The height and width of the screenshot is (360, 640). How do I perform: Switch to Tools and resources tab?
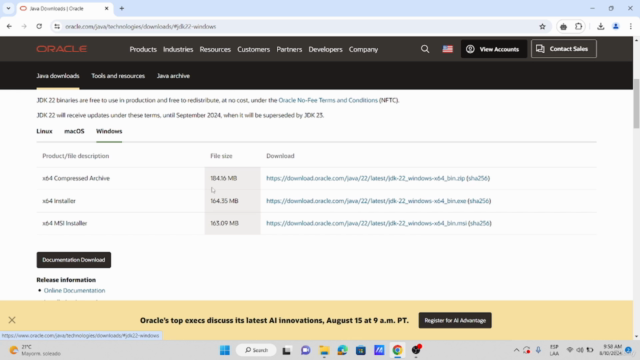(118, 76)
